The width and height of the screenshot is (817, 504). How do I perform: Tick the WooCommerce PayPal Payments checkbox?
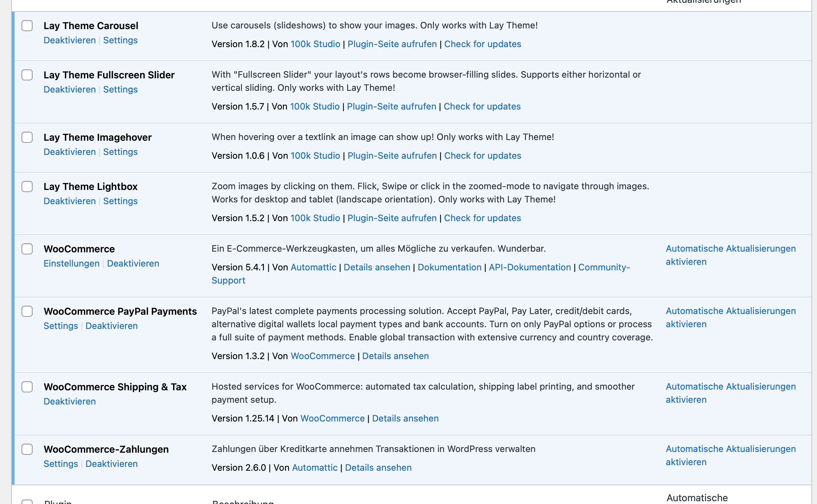[x=27, y=311]
